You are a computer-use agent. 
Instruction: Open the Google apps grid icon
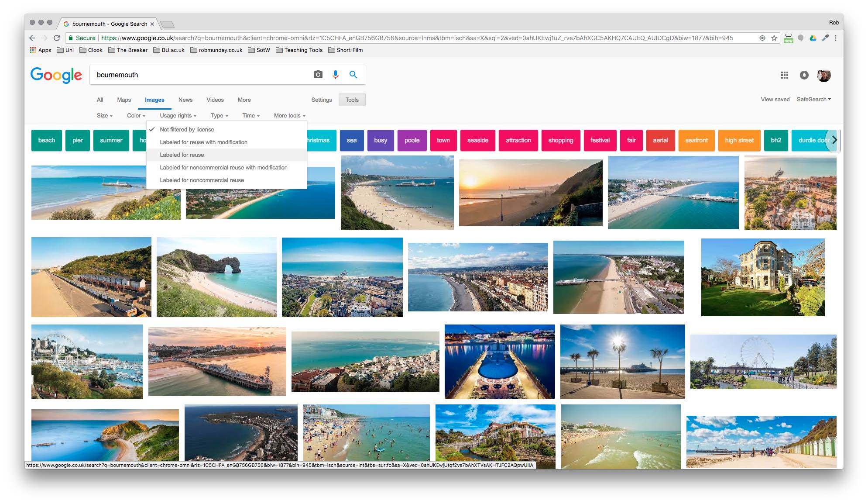click(784, 75)
